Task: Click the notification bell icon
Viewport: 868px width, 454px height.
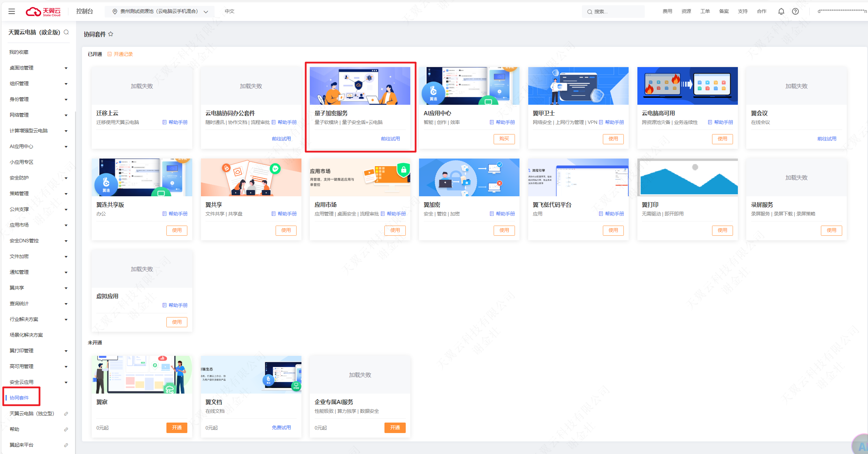Action: tap(781, 12)
